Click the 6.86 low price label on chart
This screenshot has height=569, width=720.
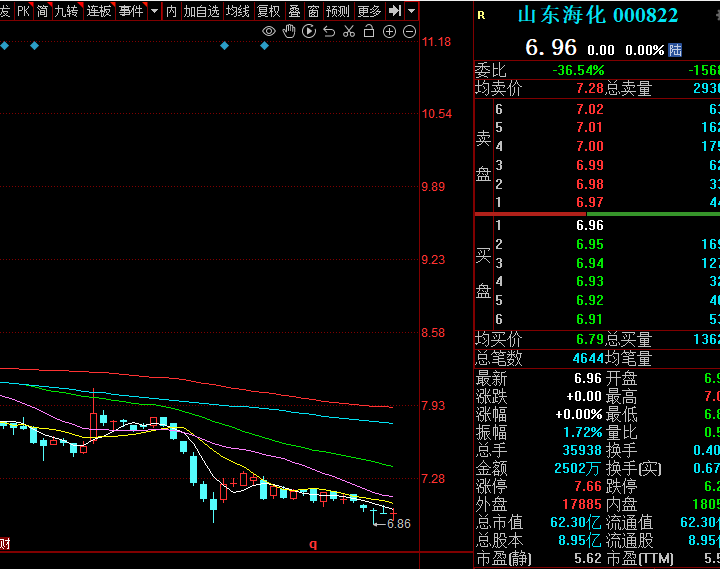399,524
